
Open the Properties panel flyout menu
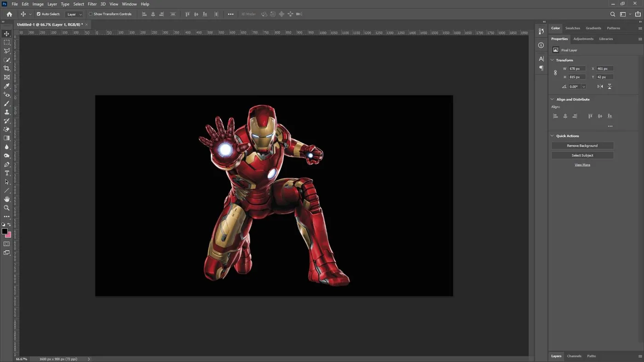[x=640, y=39]
